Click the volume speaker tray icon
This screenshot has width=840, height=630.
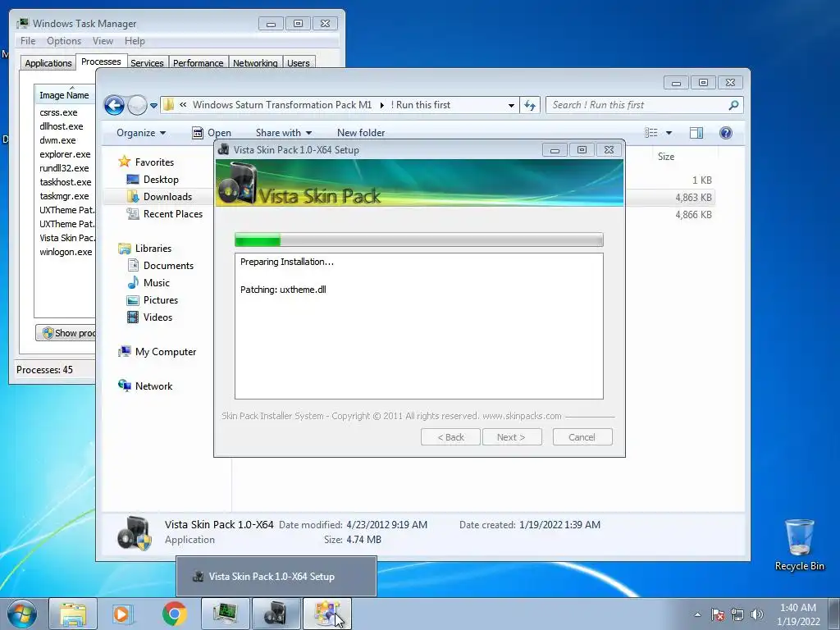tap(757, 614)
